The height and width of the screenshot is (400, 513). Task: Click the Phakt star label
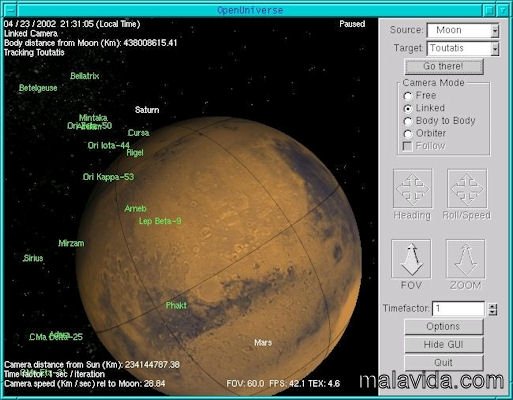pos(176,305)
